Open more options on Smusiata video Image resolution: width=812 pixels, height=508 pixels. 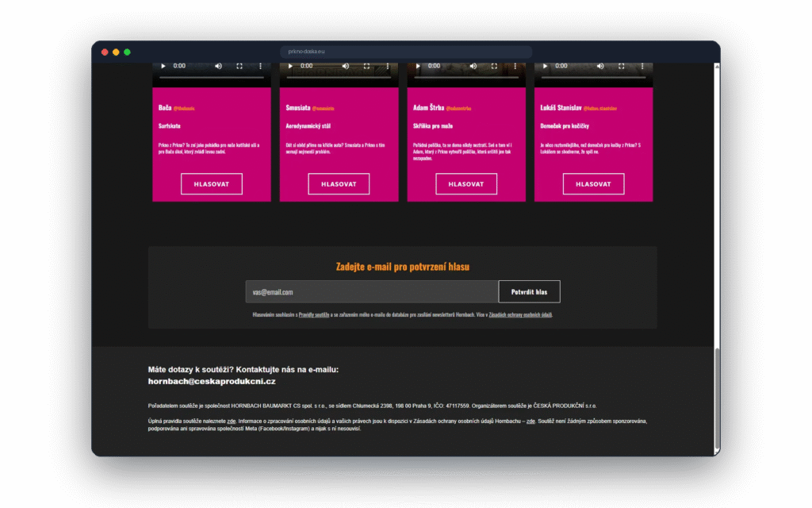coord(388,66)
